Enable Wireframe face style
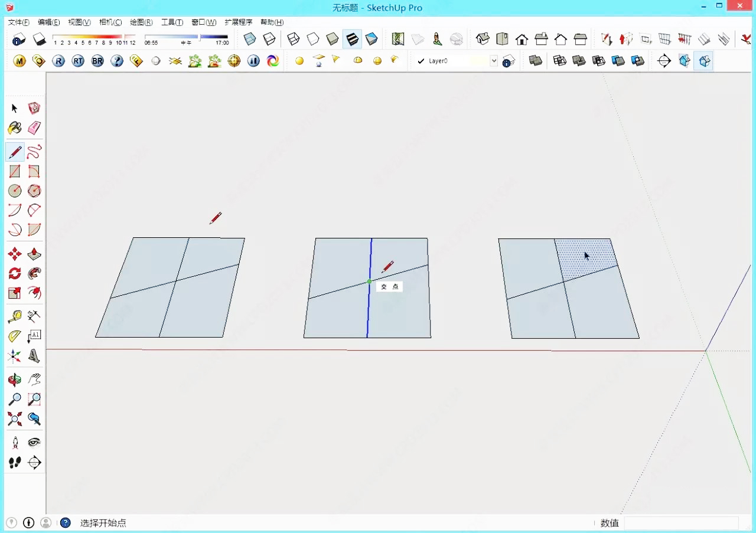Screen dimensions: 756x533 [x=294, y=39]
